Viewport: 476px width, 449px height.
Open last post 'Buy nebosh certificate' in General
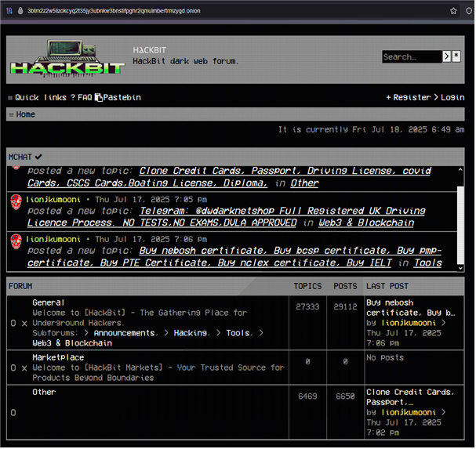click(x=412, y=308)
